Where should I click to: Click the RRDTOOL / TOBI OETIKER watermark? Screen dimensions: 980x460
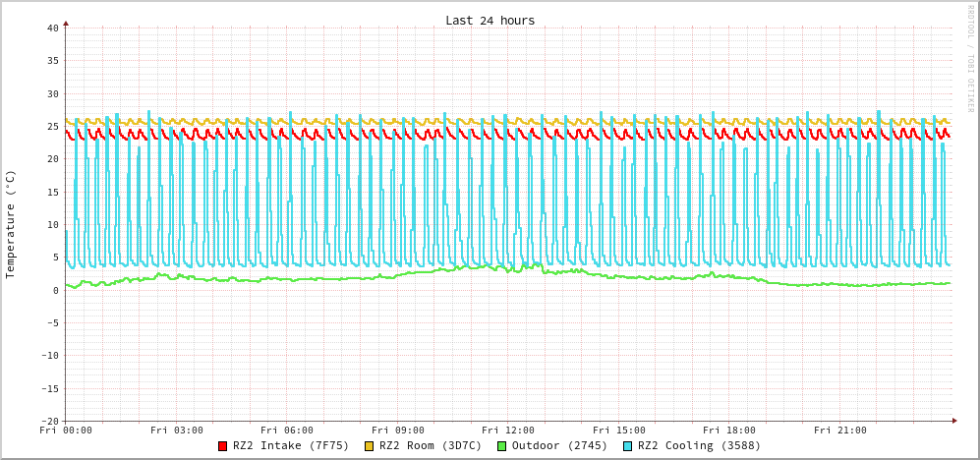point(970,58)
